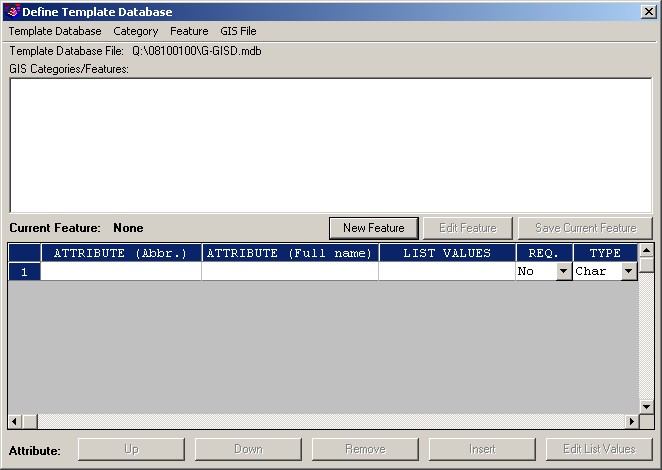This screenshot has height=470, width=662.
Task: Open the Feature menu
Action: point(189,31)
